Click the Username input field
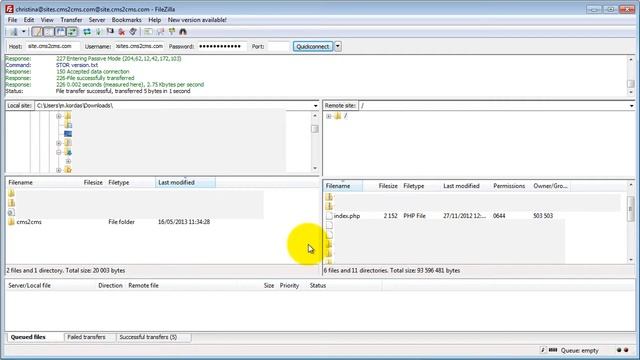 [140, 47]
